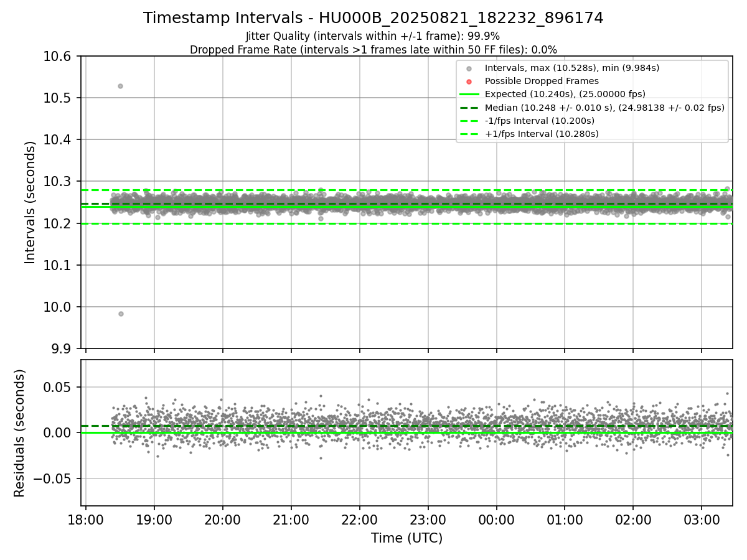The width and height of the screenshot is (747, 560).
Task: Click the gray circle marker in legend for Intervals
Action: pyautogui.click(x=469, y=68)
